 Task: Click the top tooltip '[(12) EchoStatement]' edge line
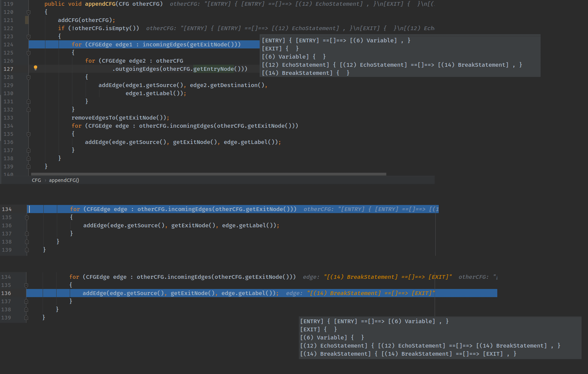pos(392,65)
